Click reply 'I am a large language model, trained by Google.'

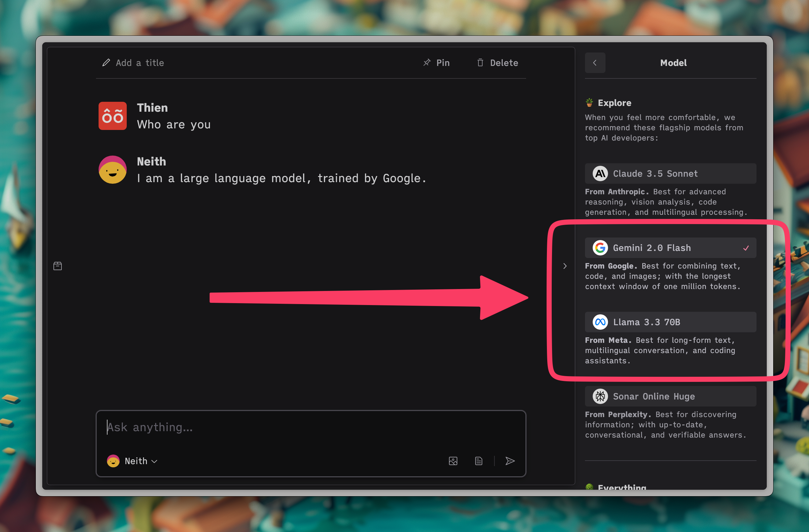(281, 179)
